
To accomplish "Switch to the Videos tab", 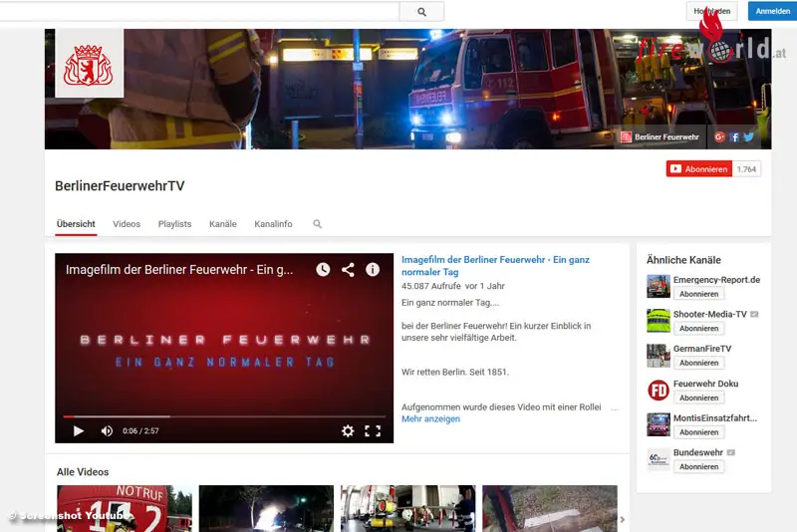I will click(127, 224).
